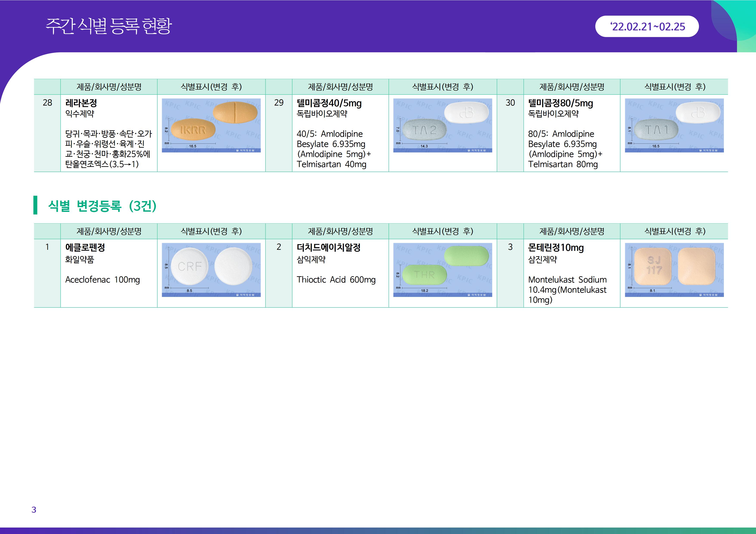Click the 레라본정 orange pill image
Viewport: 756px width, 534px height.
pos(211,125)
